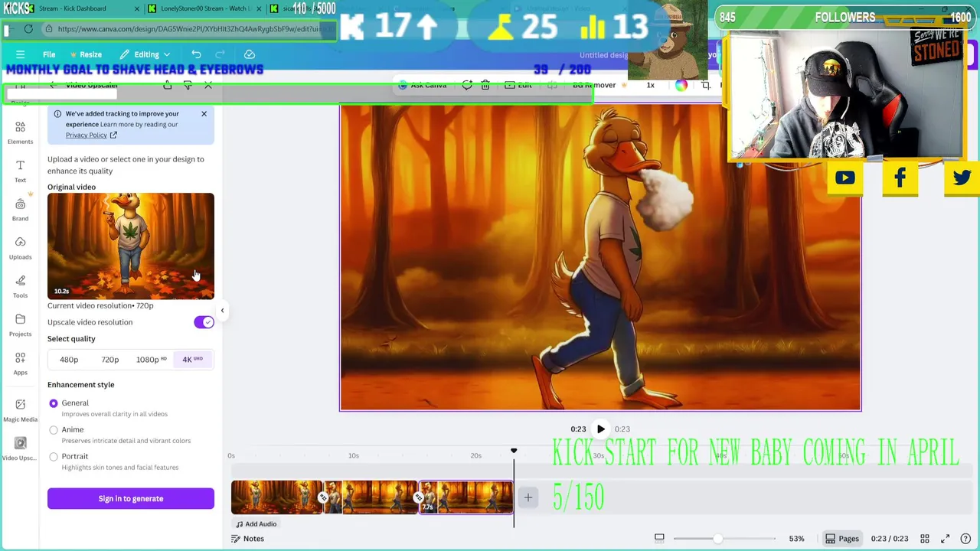Click the 53% zoom percentage
980x551 pixels.
[796, 539]
